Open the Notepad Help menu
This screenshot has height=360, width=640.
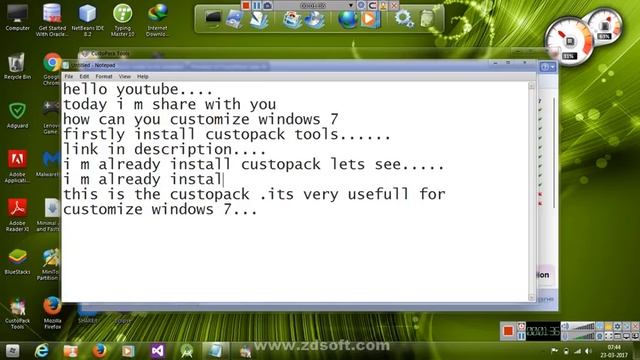tap(142, 76)
